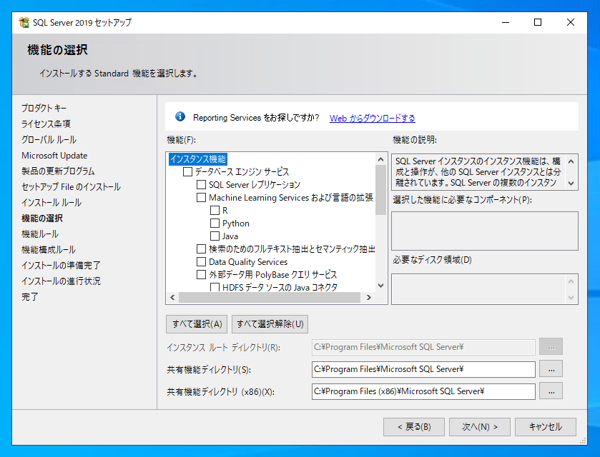Check the R language checkbox
600x457 pixels.
tap(215, 210)
